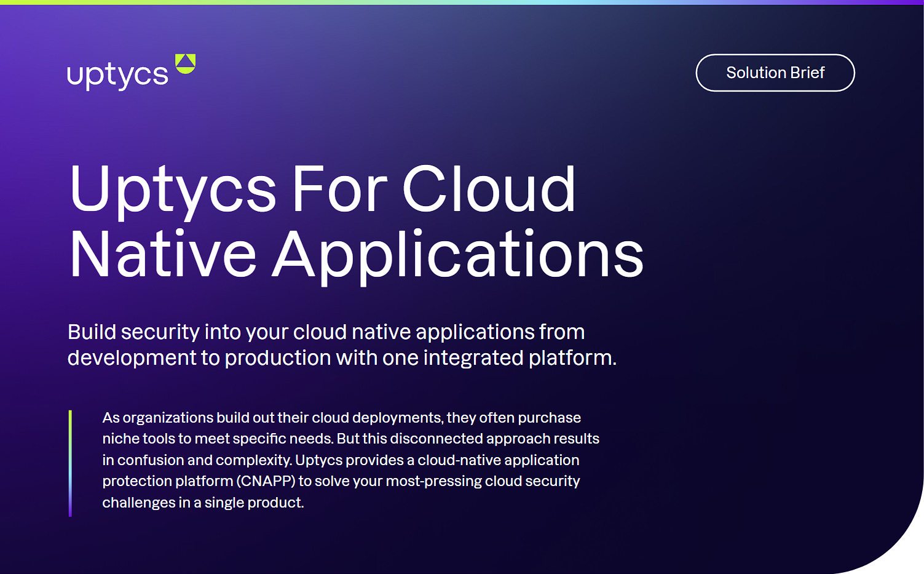The height and width of the screenshot is (574, 924).
Task: Click the word 'CNAPP' in the paragraph
Action: tap(268, 482)
